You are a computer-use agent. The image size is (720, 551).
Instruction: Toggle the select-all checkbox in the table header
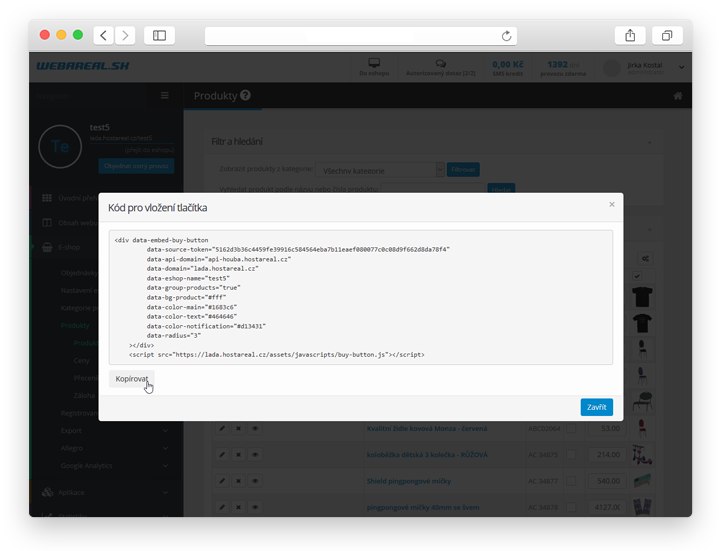pos(637,276)
